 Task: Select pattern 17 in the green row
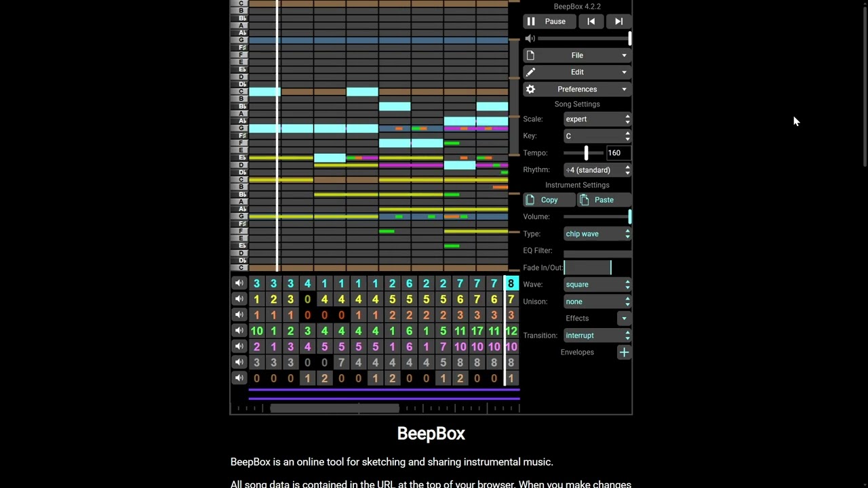pyautogui.click(x=477, y=331)
